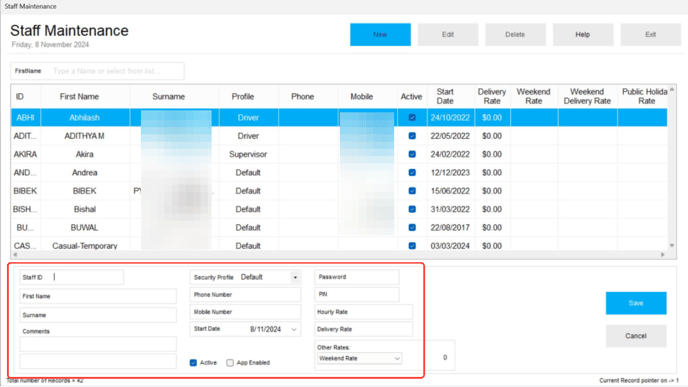Viewport: 688px width, 387px height.
Task: Click the first Comments text box
Action: 98,344
